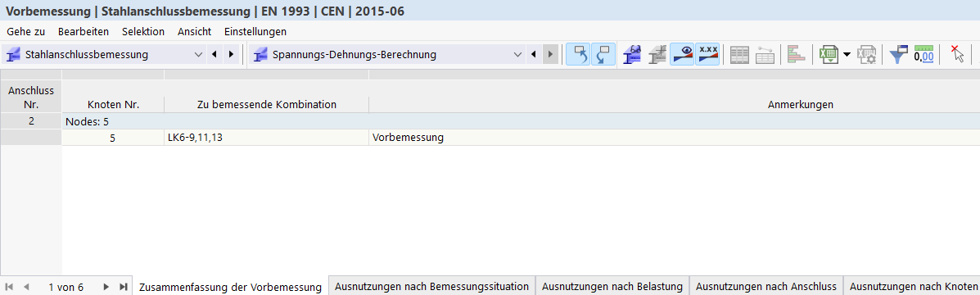Open Selektion menu

coord(143,31)
